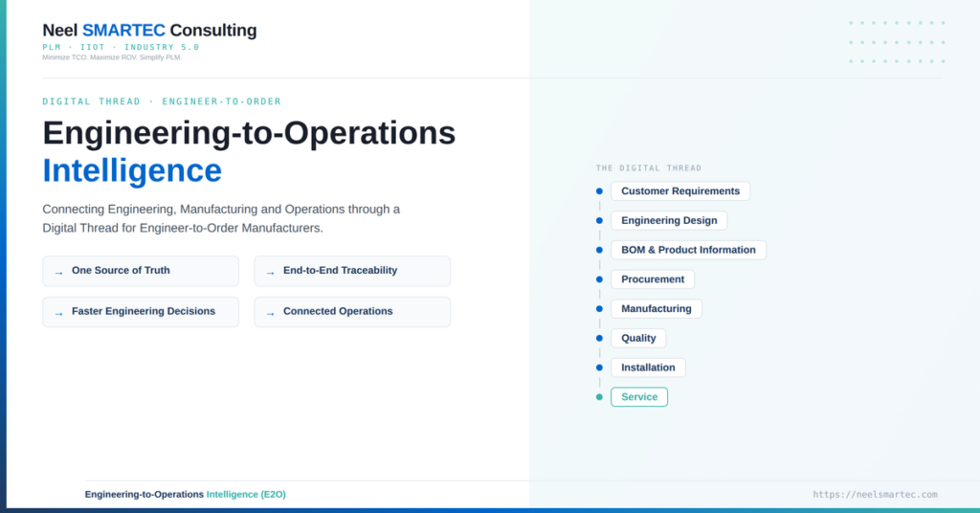Screen dimensions: 980x513
Task: Click the Minimize TCO. Maximize ROV. slogan
Action: pyautogui.click(x=112, y=57)
